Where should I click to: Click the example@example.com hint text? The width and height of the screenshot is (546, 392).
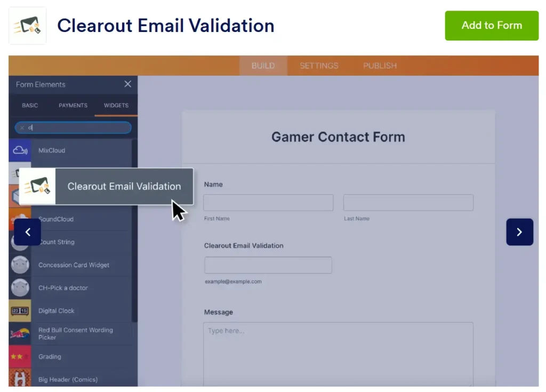(x=233, y=282)
